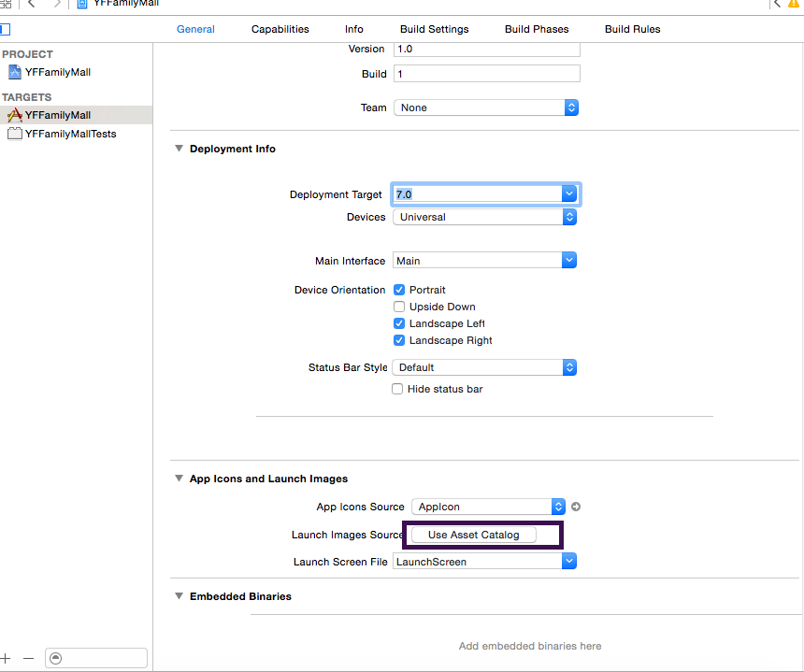Open the related items grid icon
This screenshot has height=672, width=804.
coord(6,4)
